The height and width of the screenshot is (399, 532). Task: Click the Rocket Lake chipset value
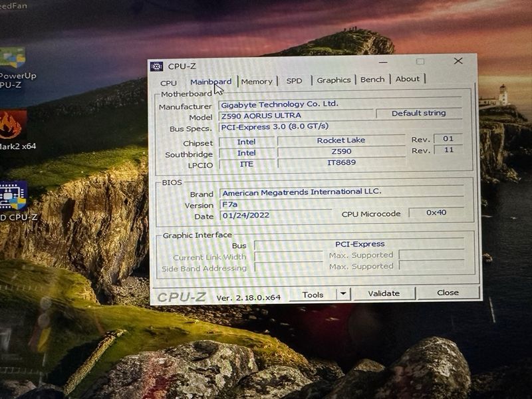(341, 140)
